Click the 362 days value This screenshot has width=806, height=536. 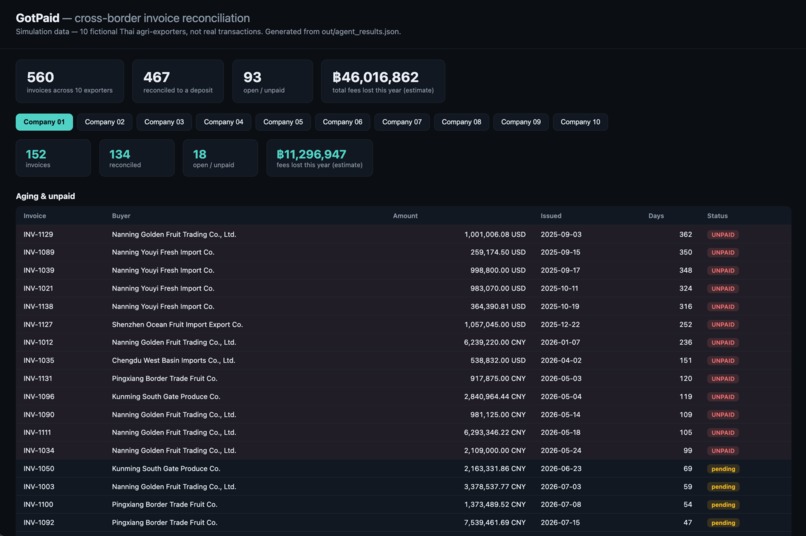pyautogui.click(x=685, y=234)
